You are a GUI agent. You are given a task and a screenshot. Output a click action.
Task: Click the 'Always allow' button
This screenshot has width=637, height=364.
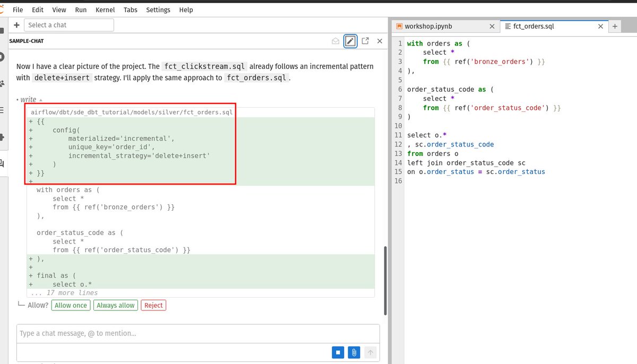click(116, 305)
